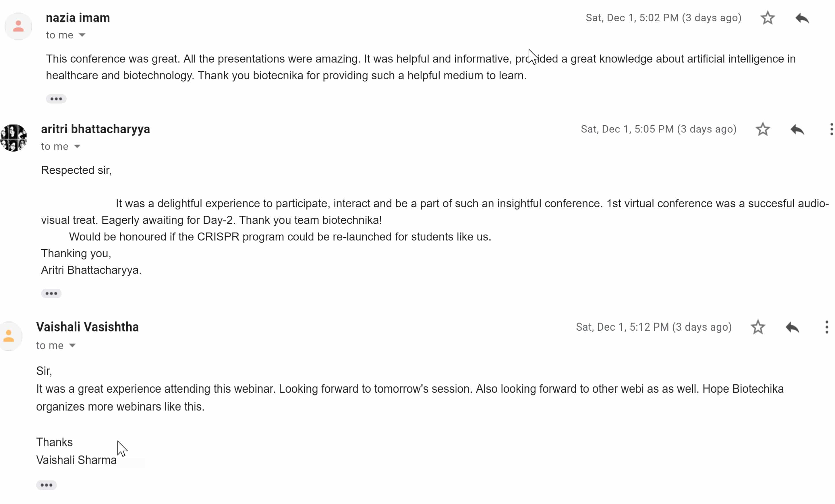Show recipient details under aritri bhattacharyya

click(77, 146)
